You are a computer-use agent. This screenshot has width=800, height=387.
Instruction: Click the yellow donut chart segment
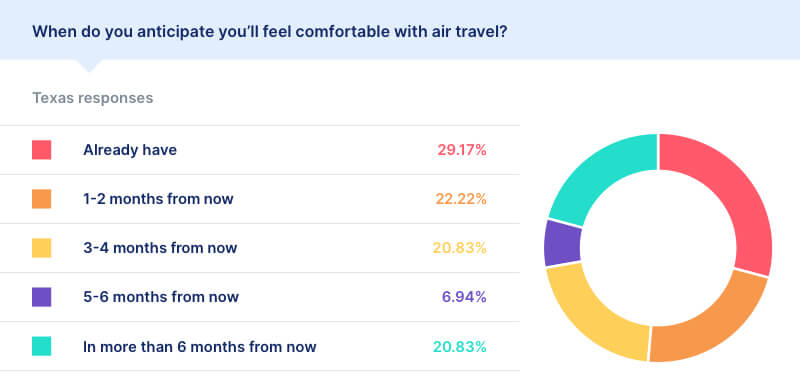pyautogui.click(x=591, y=313)
